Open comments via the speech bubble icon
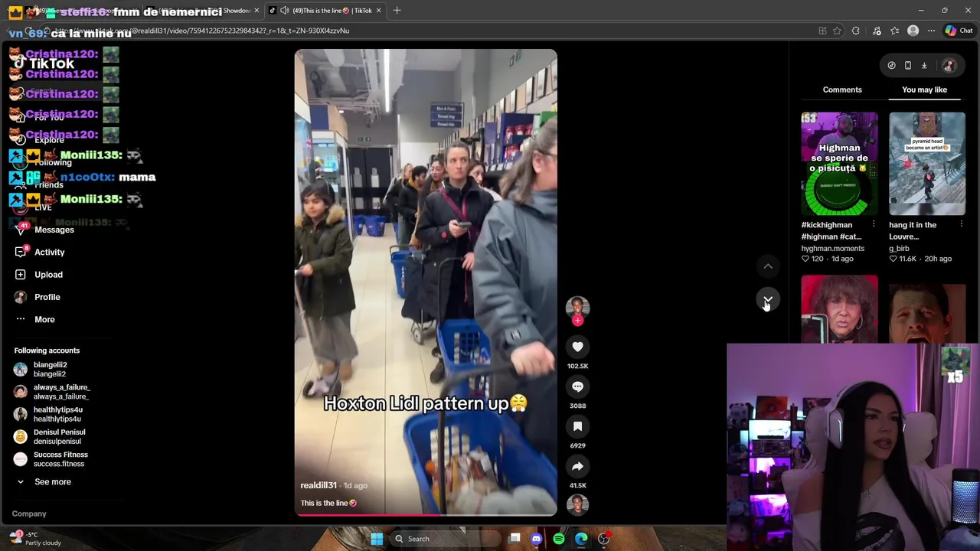This screenshot has width=980, height=551. pos(577,386)
